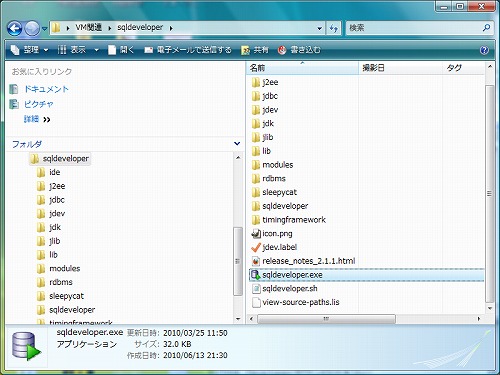
Task: Click the 共有 share button
Action: (255, 50)
